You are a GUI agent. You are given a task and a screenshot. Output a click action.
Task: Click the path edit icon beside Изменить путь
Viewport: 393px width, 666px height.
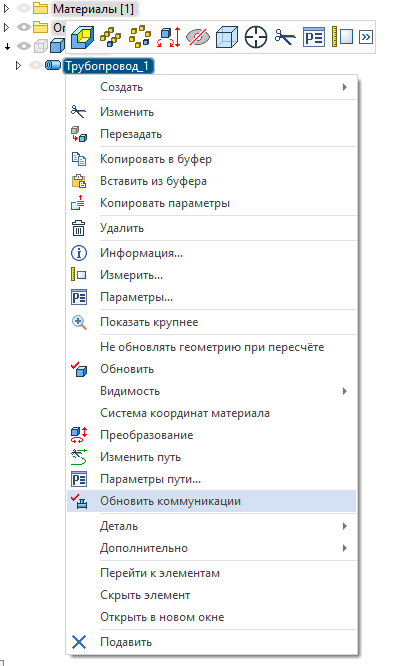[79, 457]
